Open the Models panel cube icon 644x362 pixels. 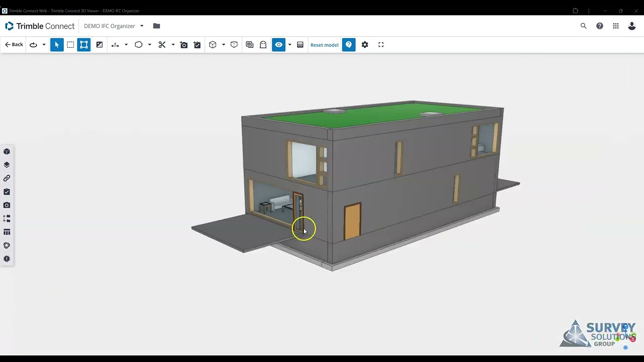point(7,151)
